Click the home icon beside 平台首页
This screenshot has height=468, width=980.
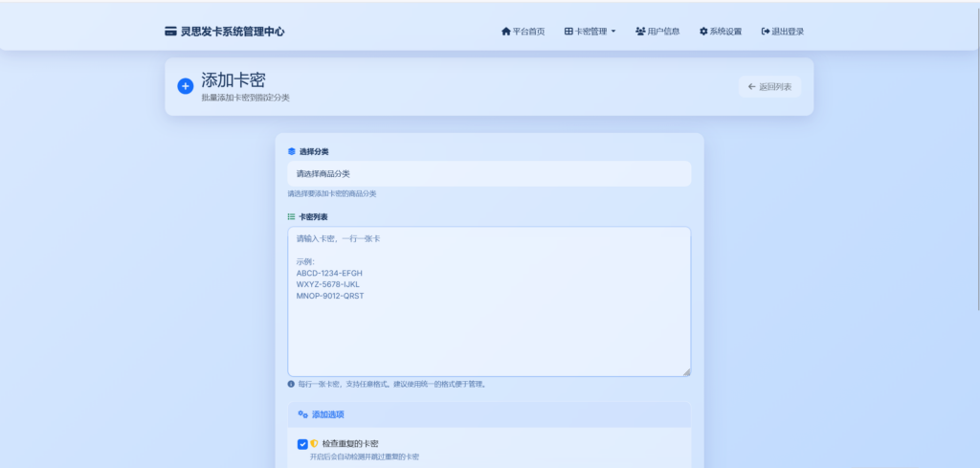point(505,32)
